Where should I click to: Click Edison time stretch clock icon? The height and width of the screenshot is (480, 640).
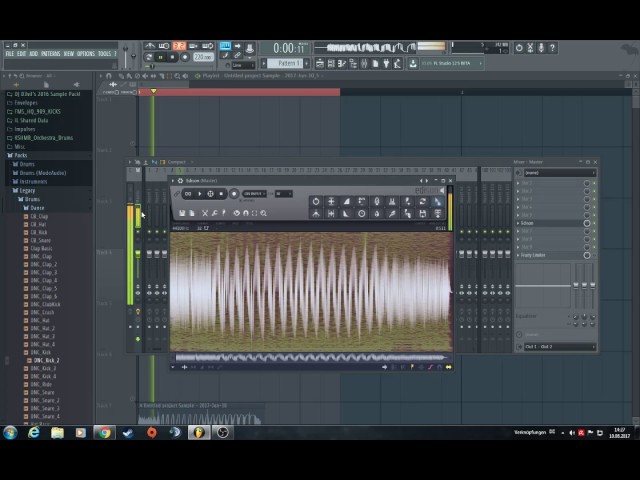tap(362, 213)
